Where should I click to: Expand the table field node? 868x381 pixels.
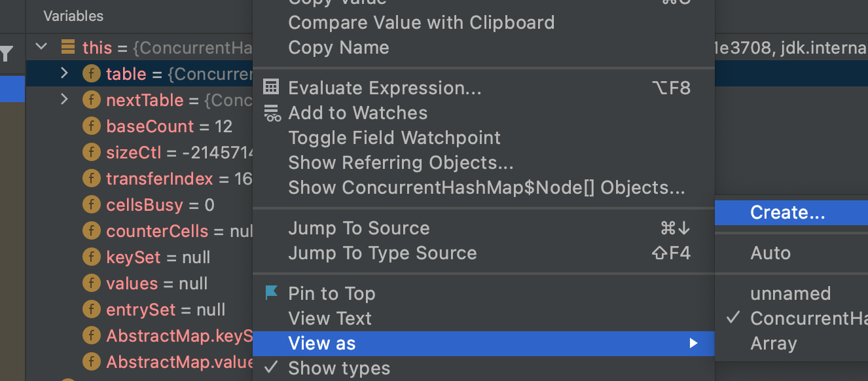pos(63,73)
